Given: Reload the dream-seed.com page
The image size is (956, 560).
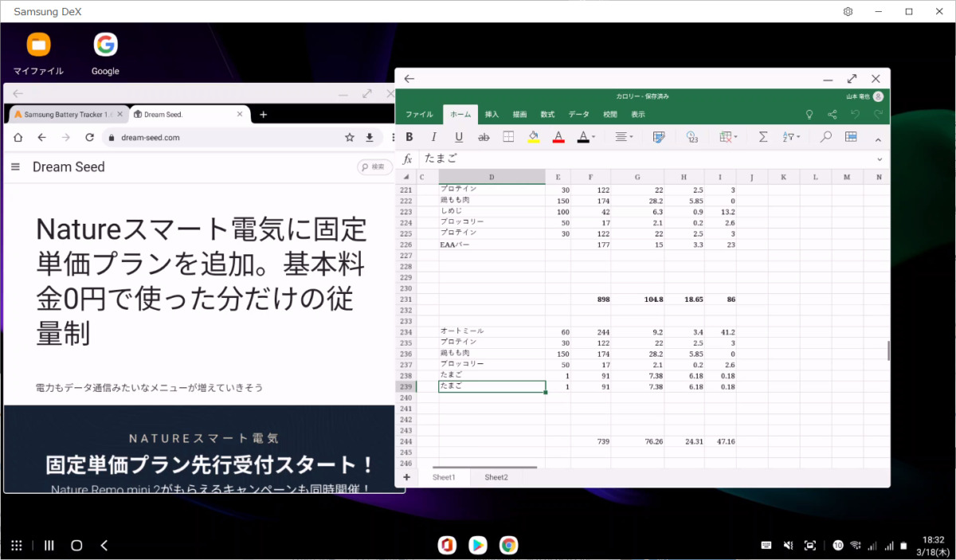Looking at the screenshot, I should pos(89,137).
